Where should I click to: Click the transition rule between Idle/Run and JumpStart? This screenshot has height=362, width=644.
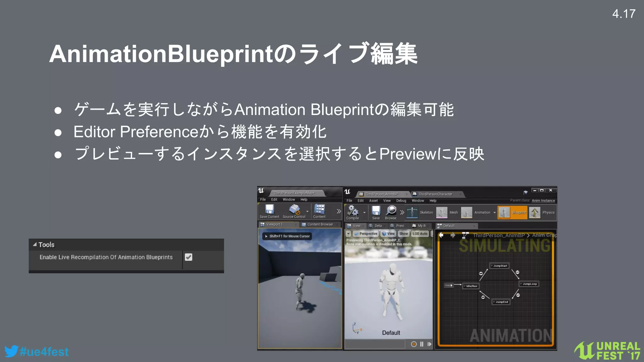(x=481, y=274)
